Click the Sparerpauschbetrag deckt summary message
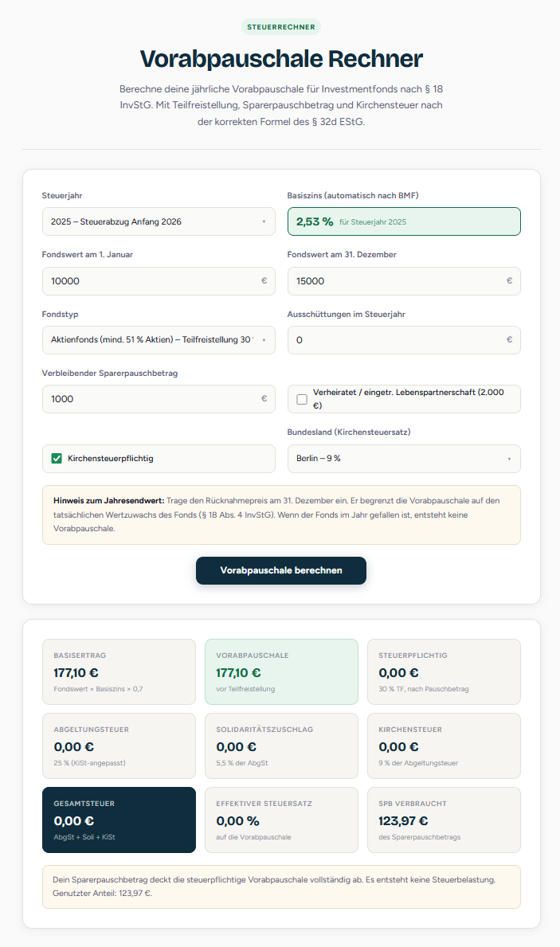This screenshot has width=560, height=947. coord(281,886)
